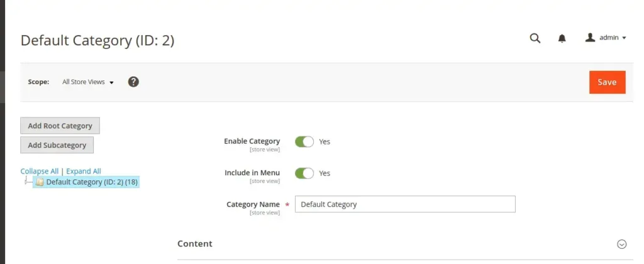This screenshot has height=264, width=644.
Task: Click the Save button
Action: pos(607,82)
